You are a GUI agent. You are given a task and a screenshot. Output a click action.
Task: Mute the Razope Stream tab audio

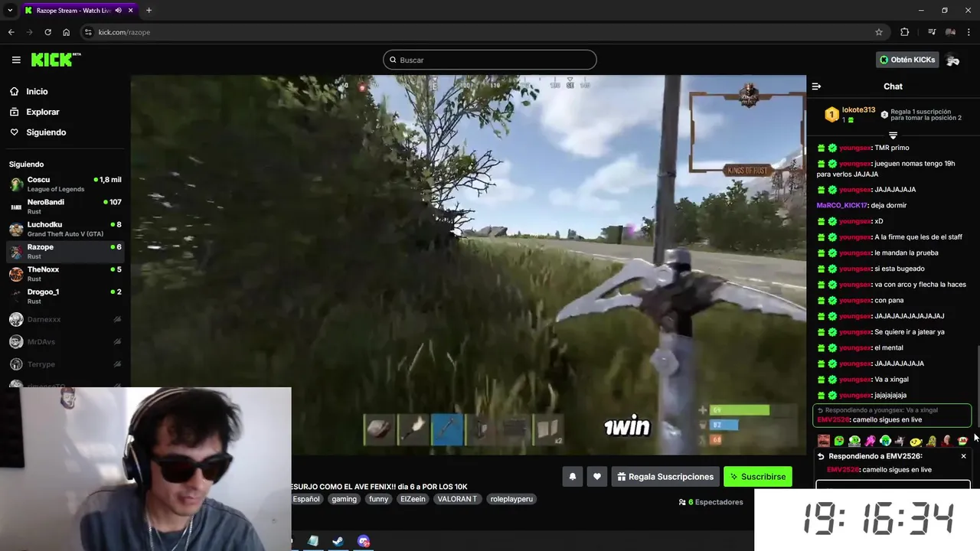click(117, 11)
